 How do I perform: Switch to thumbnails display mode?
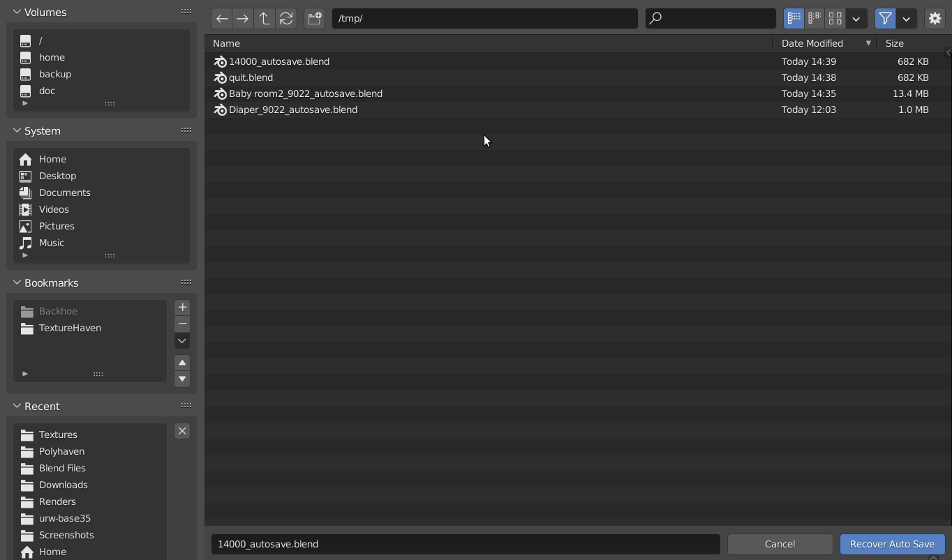835,19
